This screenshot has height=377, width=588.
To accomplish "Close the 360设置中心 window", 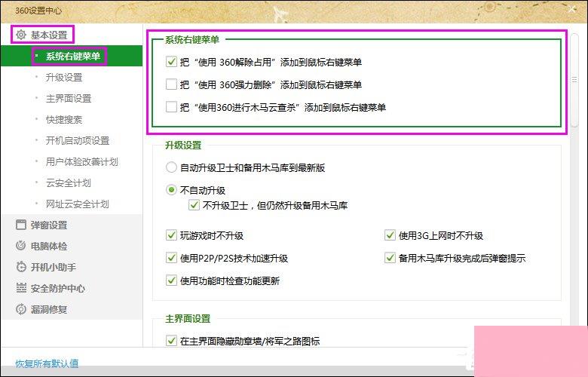I will point(572,9).
